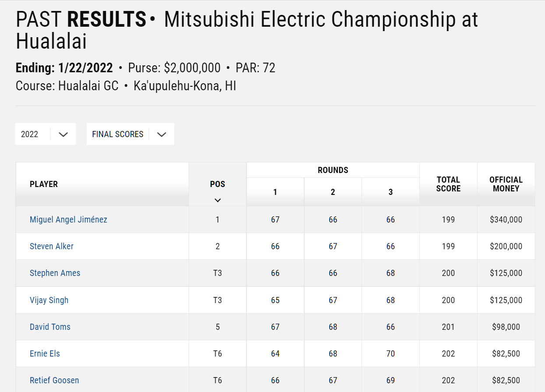Click Vijay Singh's T3 position cell
Screen dimensions: 545x392
(217, 300)
